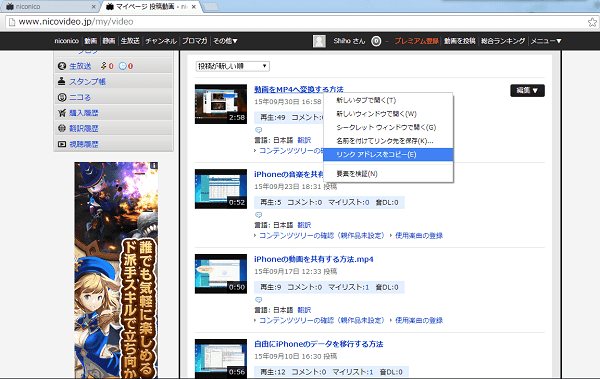Open チャンネル in the top navigation

point(161,41)
